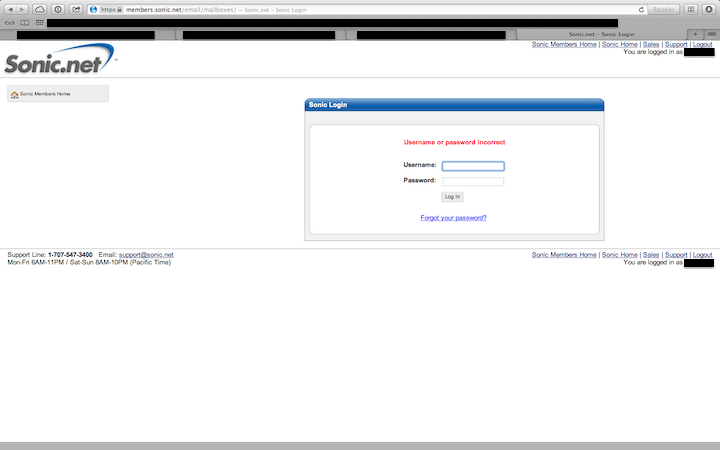Open Top Sites grid icon
Viewport: 720px width, 450px height.
39,22
